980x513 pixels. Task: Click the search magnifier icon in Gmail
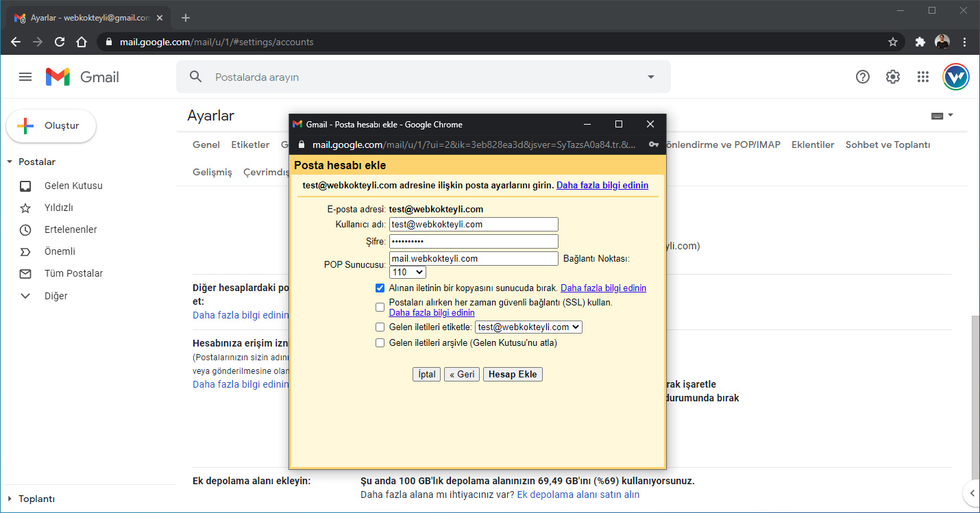coord(196,77)
